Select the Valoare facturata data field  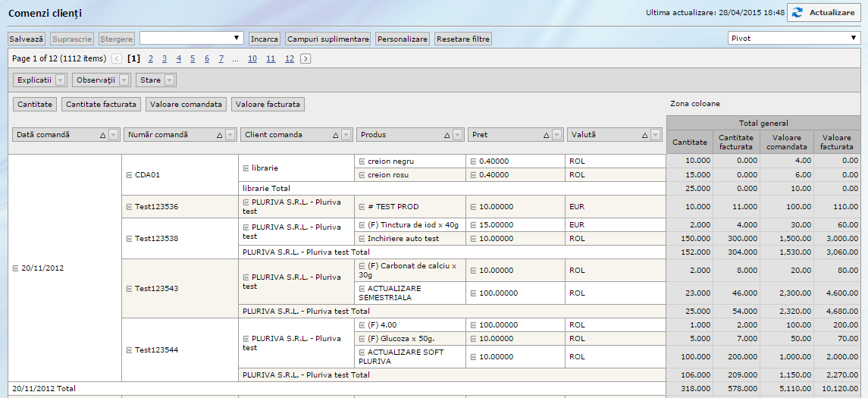click(x=268, y=105)
